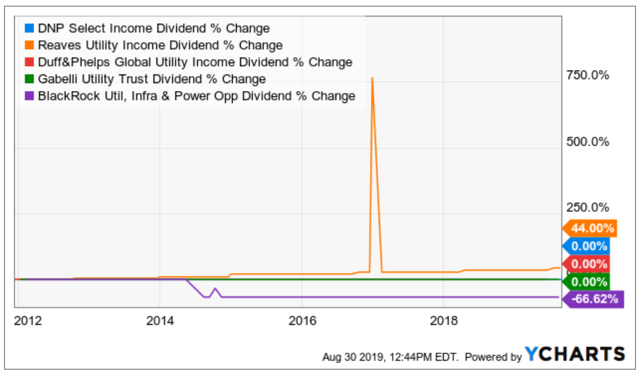
Task: Click the orange 44.00% value flag
Action: [590, 228]
